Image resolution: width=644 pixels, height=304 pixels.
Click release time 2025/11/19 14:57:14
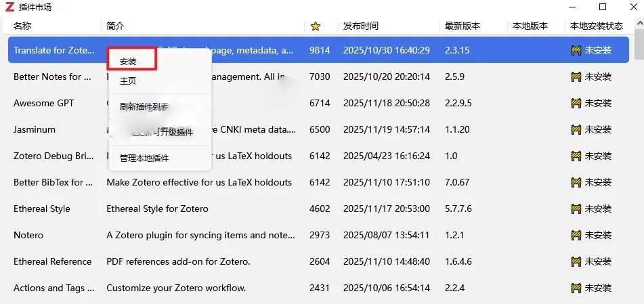387,129
